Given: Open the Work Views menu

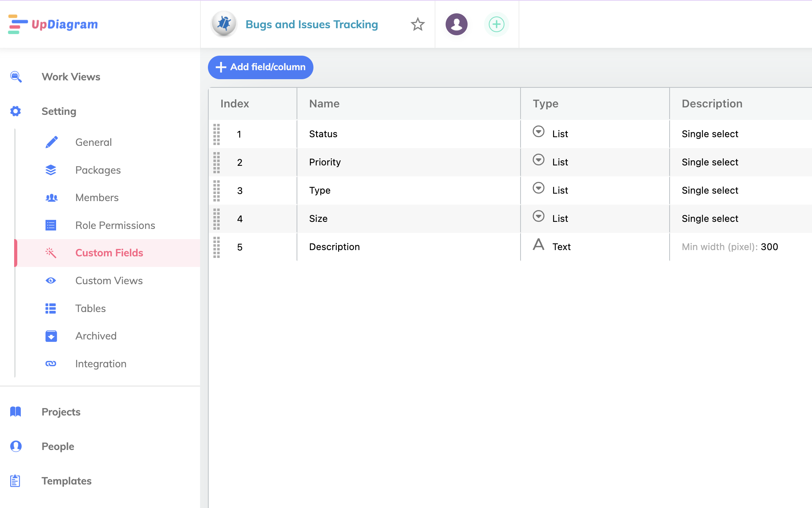Looking at the screenshot, I should (x=71, y=77).
